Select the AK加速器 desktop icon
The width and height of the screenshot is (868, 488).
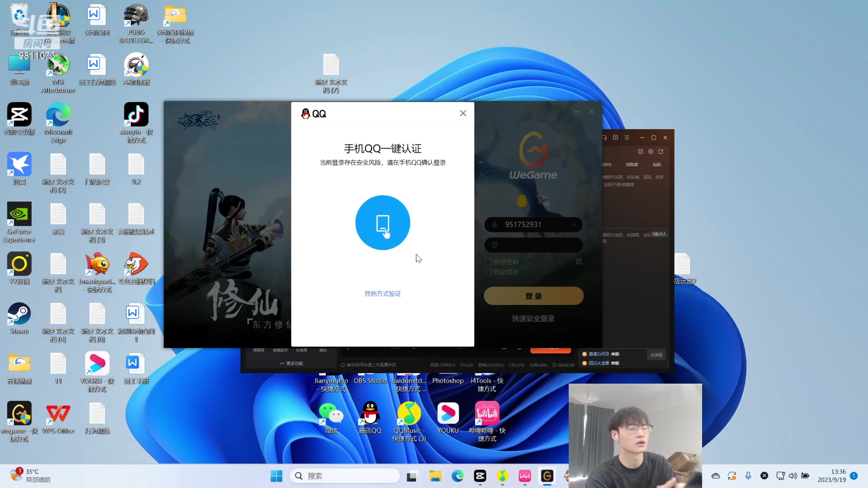pos(136,70)
